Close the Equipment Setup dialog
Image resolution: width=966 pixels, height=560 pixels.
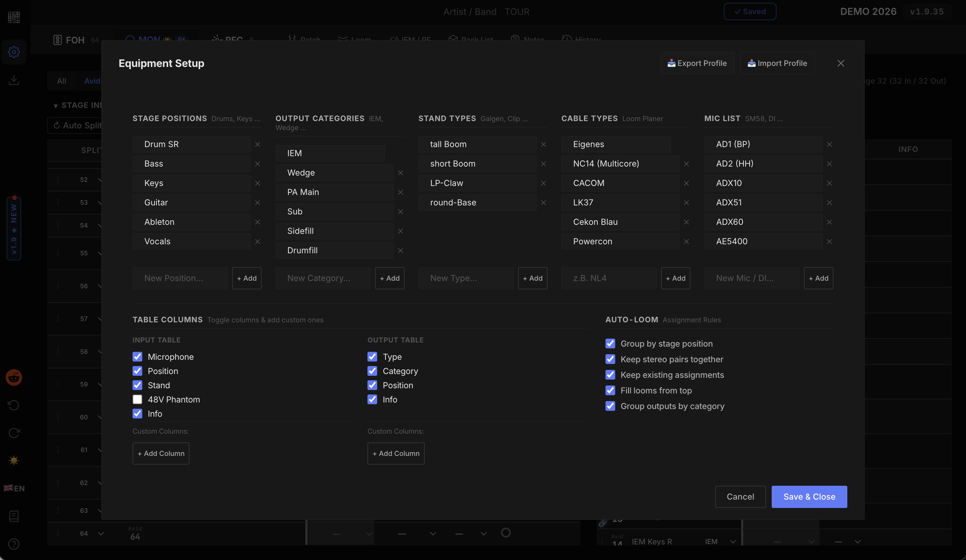tap(841, 63)
